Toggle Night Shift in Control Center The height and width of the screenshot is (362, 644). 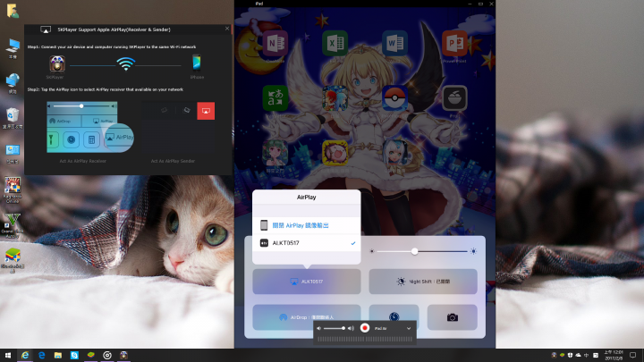(x=423, y=282)
